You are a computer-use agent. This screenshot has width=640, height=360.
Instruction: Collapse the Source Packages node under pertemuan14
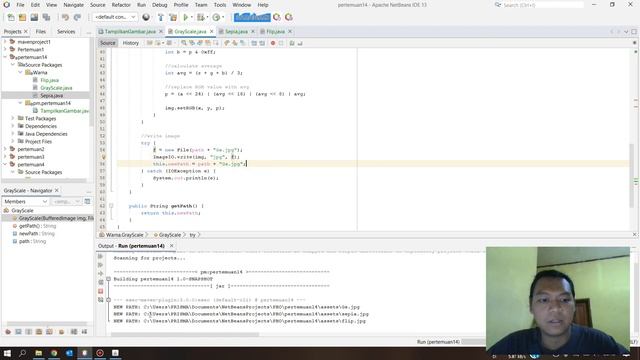tap(13, 65)
